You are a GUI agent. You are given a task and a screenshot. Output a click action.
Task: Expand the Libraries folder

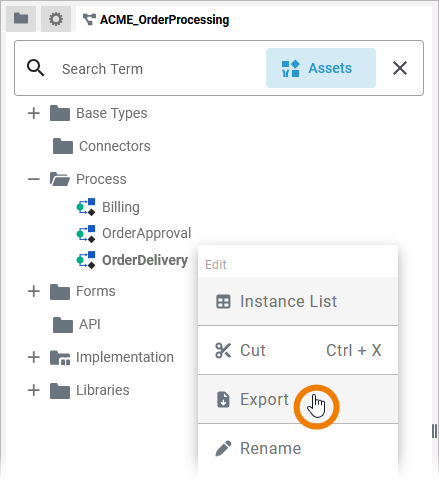(x=34, y=390)
